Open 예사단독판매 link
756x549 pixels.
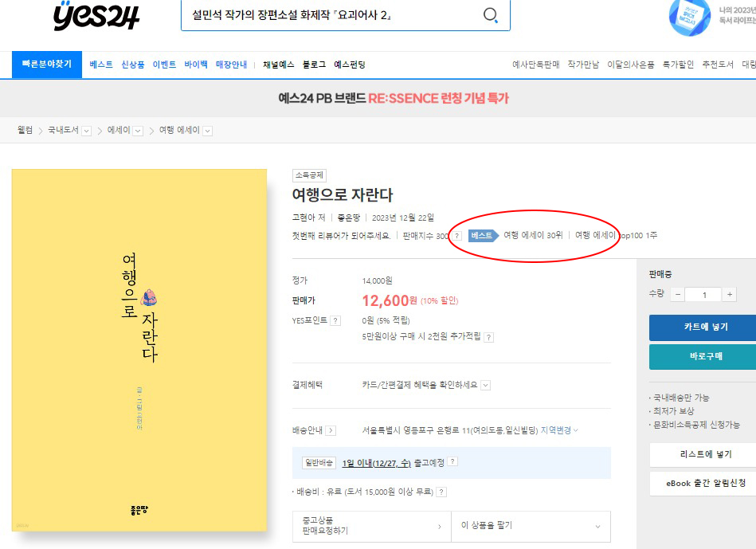click(x=535, y=65)
